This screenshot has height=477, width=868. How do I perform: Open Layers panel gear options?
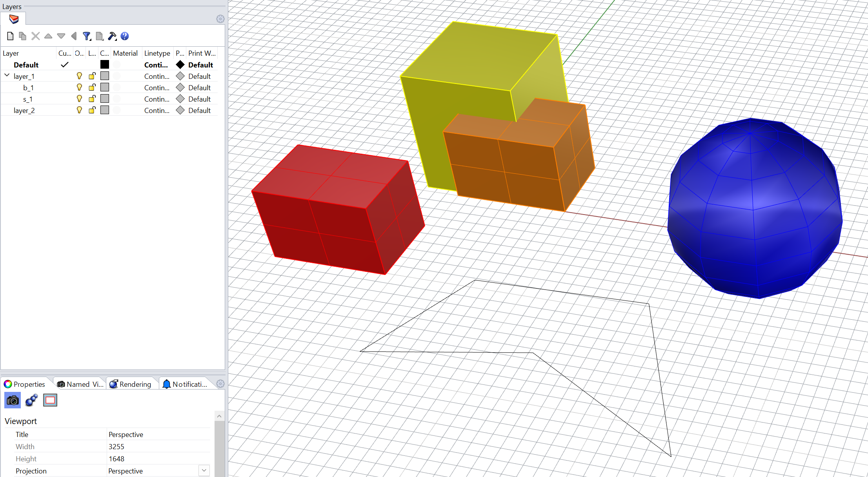coord(220,19)
